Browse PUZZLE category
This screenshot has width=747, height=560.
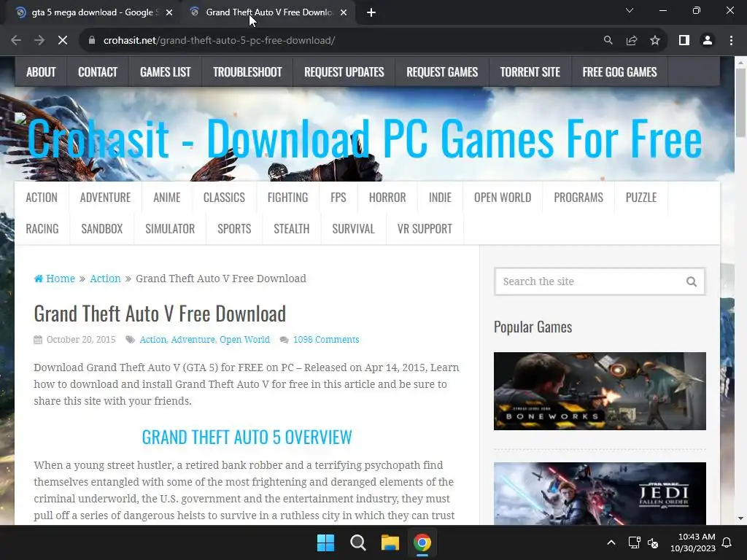point(640,197)
